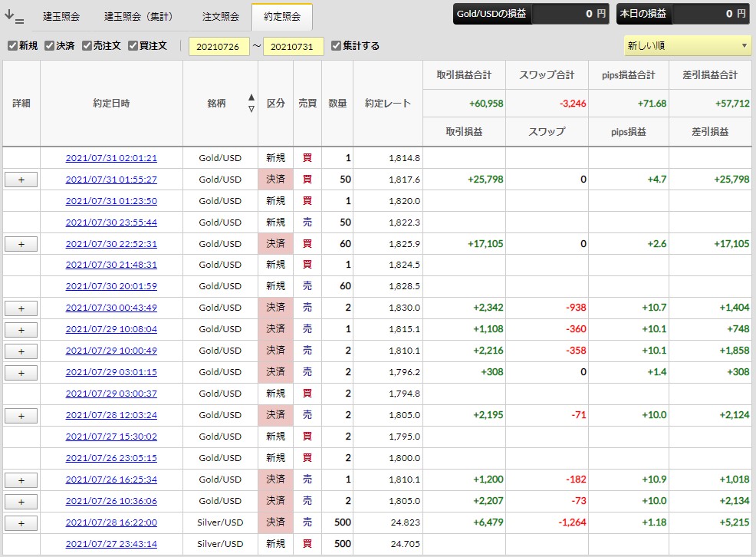The height and width of the screenshot is (557, 756).
Task: Open the 2021/07/30 23:55:44 execution link
Action: pyautogui.click(x=111, y=222)
